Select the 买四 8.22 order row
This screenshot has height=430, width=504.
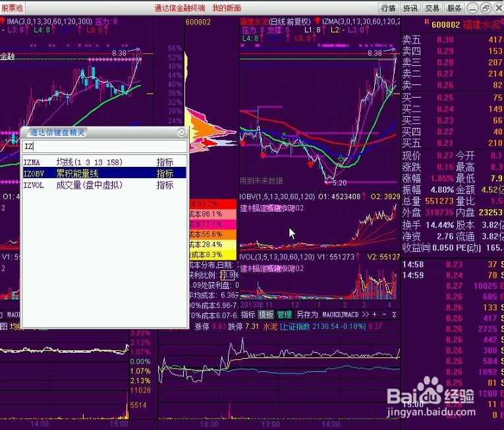click(452, 132)
